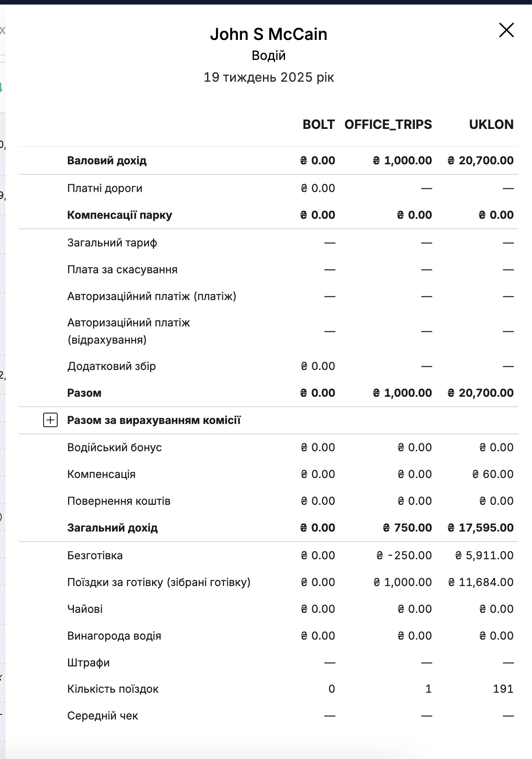Click the Валовий дохід row label
The image size is (532, 759).
tap(107, 160)
